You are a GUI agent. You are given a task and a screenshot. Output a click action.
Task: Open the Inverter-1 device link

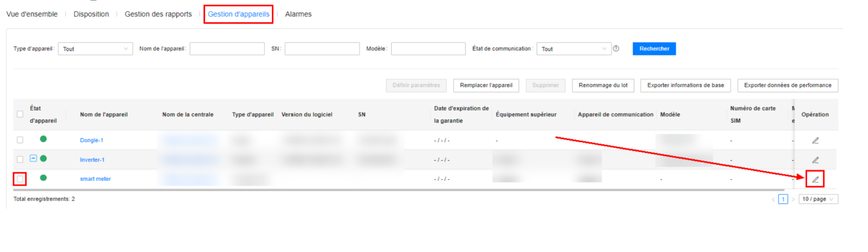[x=92, y=160]
